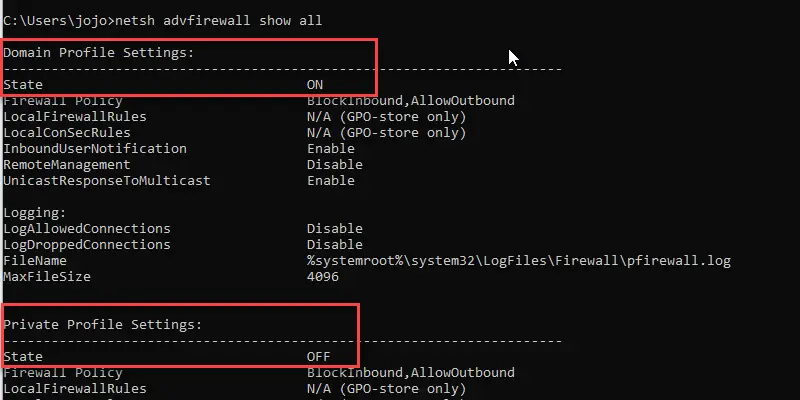The image size is (800, 400).
Task: Click the 'netsh advfirewall show all' command
Action: tap(218, 21)
